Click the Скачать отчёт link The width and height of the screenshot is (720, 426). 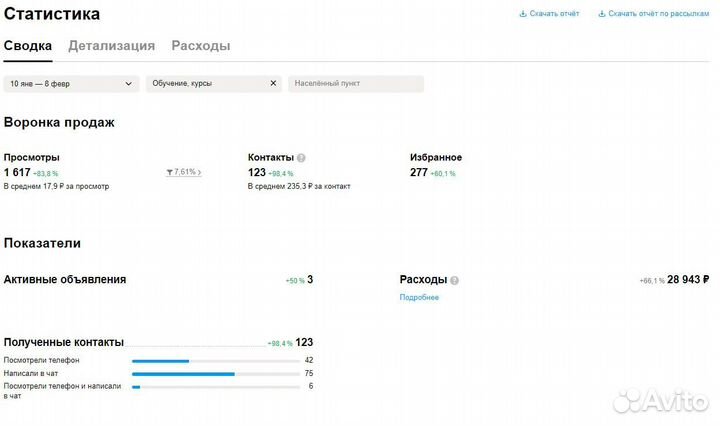[x=554, y=14]
